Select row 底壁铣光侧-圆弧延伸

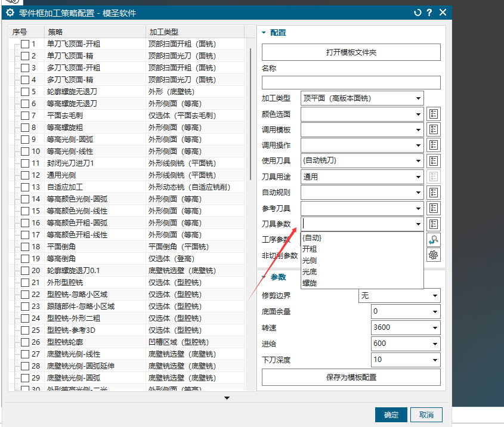point(127,366)
